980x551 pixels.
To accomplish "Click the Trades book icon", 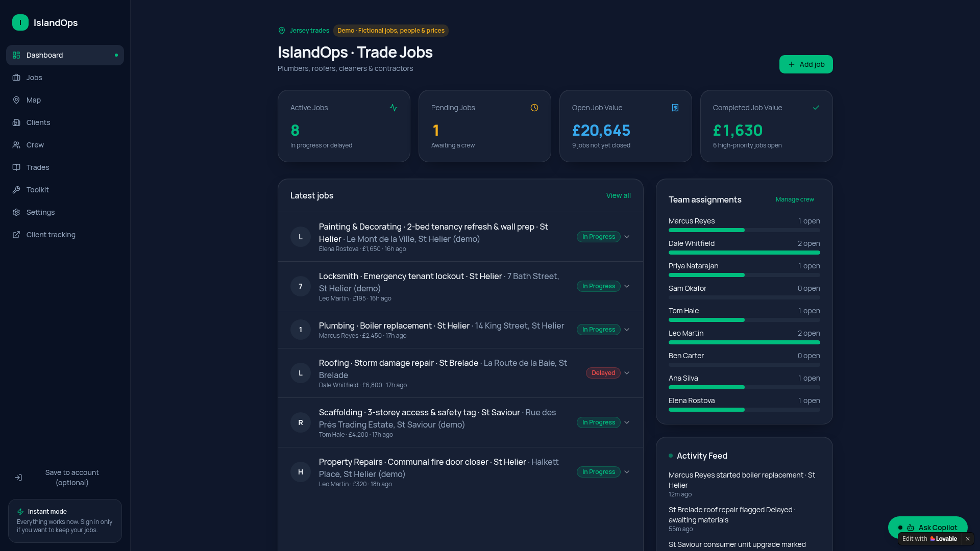I will click(x=16, y=167).
